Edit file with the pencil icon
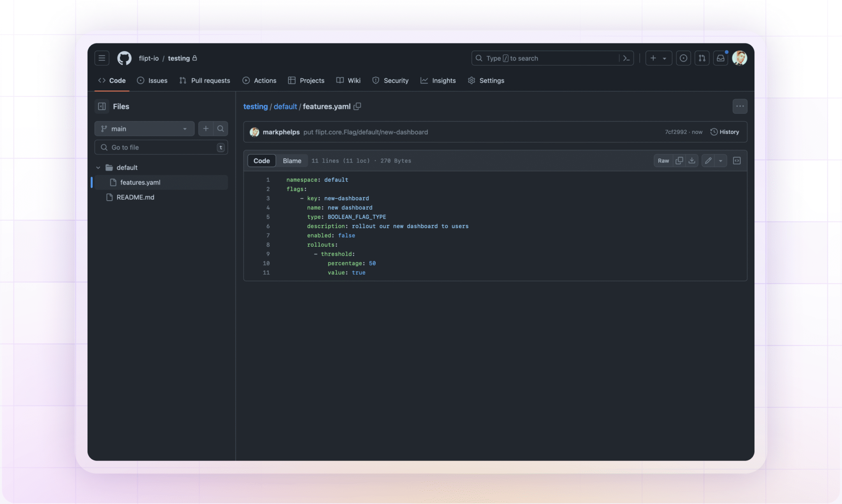 click(x=708, y=161)
